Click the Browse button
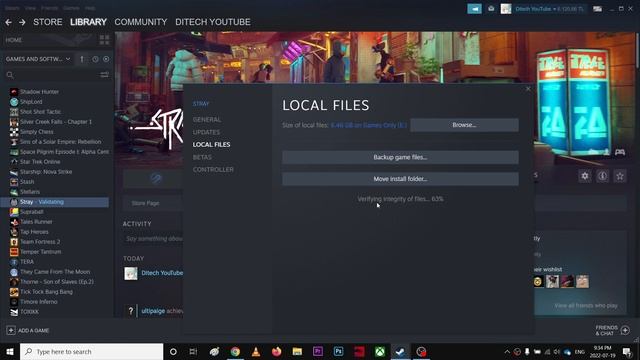 point(464,125)
